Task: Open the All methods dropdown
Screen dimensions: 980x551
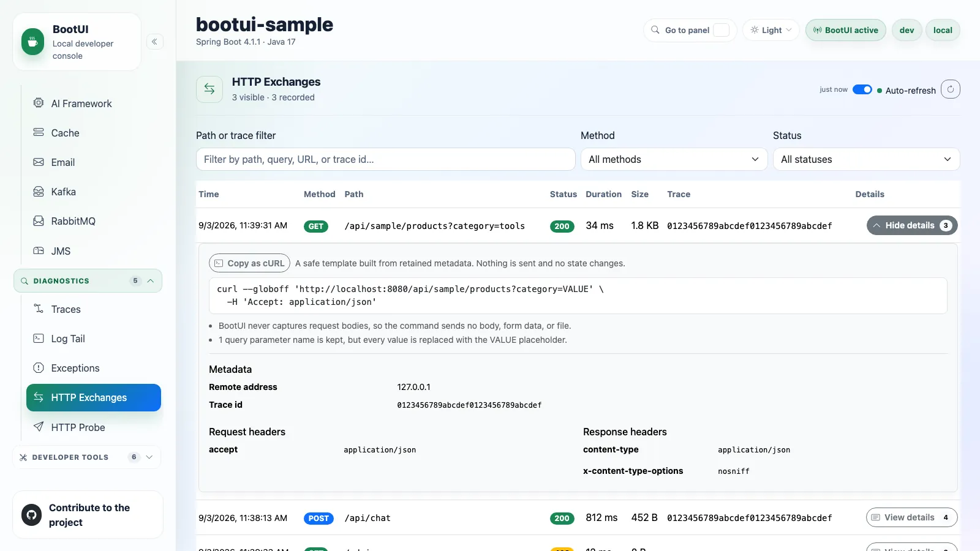Action: click(674, 159)
